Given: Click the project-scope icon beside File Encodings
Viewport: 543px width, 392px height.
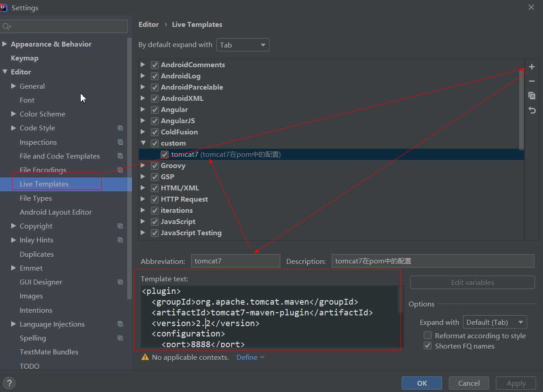Looking at the screenshot, I should 120,170.
